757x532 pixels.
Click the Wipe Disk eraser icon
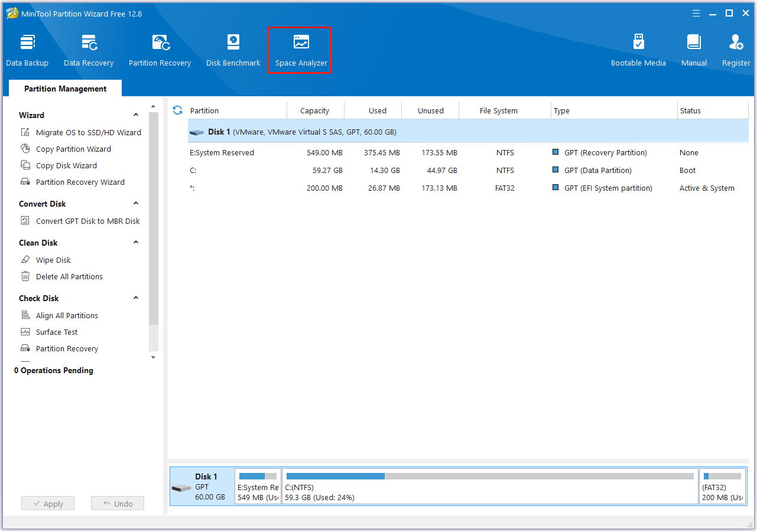point(25,260)
